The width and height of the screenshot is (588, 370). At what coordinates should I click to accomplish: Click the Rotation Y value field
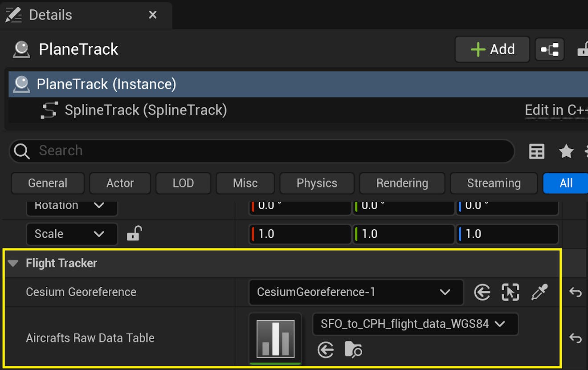(404, 207)
